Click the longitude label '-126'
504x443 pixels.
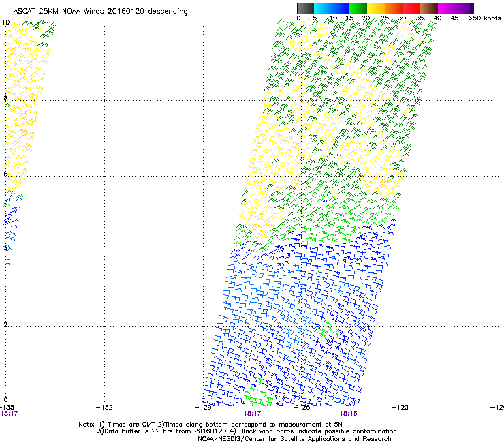(x=302, y=408)
